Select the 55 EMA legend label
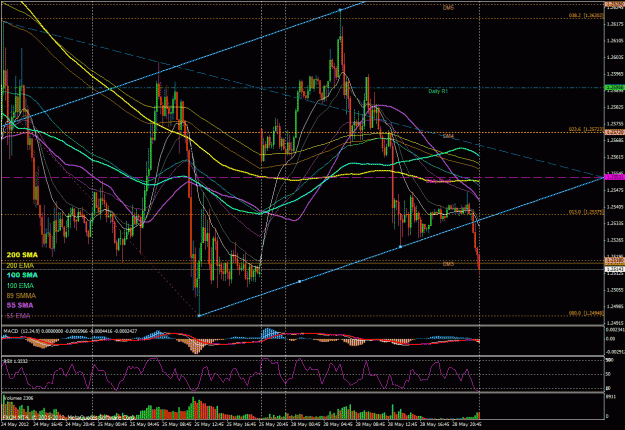 [x=18, y=316]
